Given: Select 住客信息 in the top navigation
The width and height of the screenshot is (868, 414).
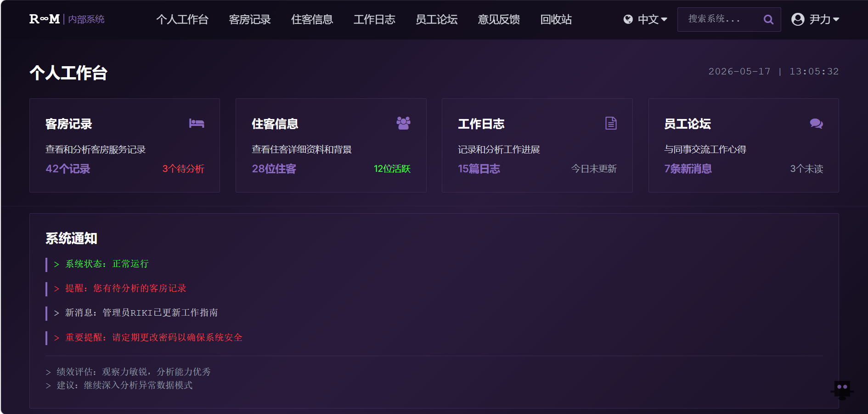Looking at the screenshot, I should (312, 19).
